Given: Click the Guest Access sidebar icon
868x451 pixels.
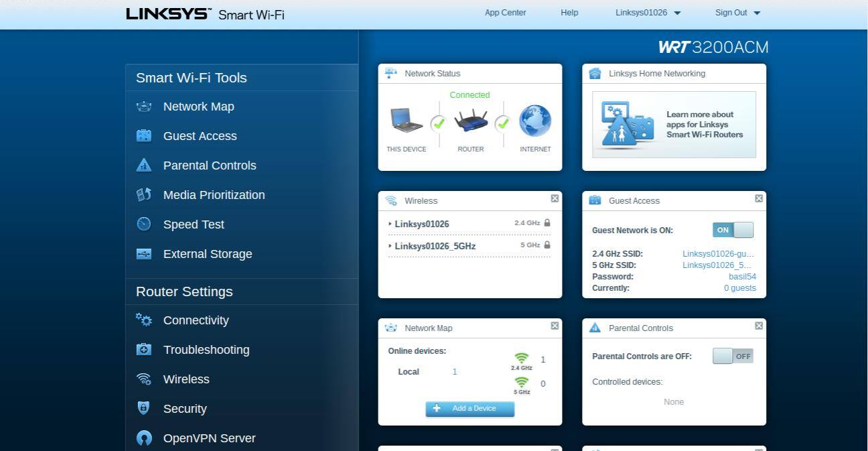Looking at the screenshot, I should 144,136.
